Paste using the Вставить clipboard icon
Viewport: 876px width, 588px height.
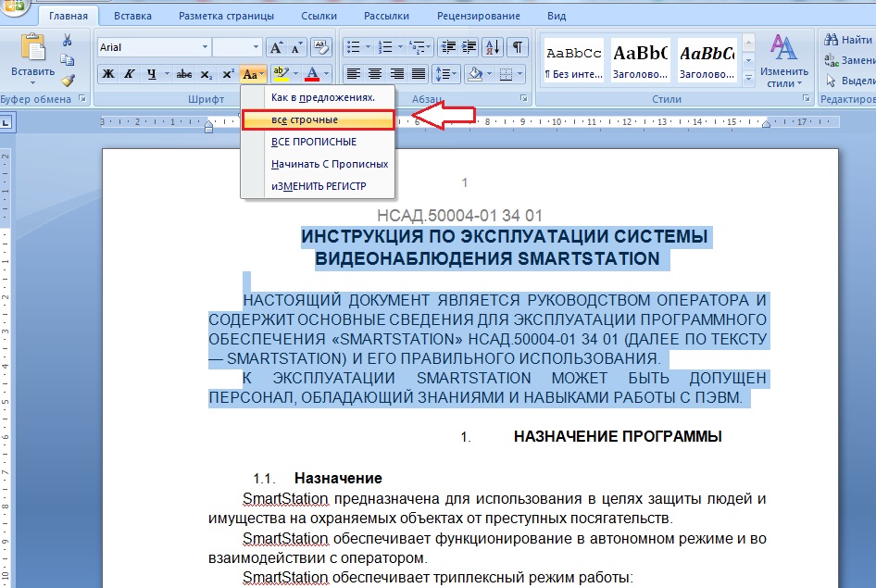(x=33, y=47)
